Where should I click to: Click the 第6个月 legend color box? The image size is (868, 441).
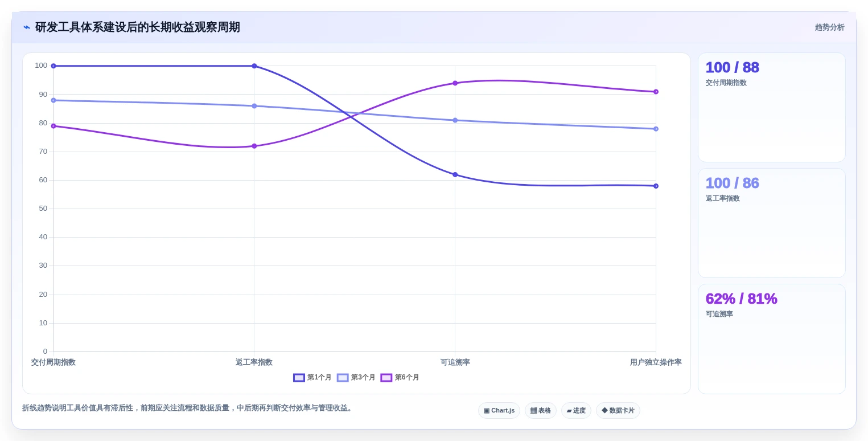pyautogui.click(x=386, y=378)
